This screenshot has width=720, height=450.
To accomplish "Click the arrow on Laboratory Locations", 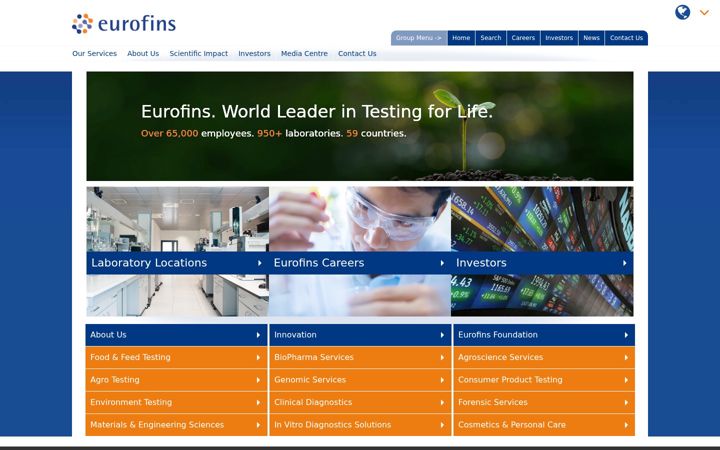I will (259, 263).
